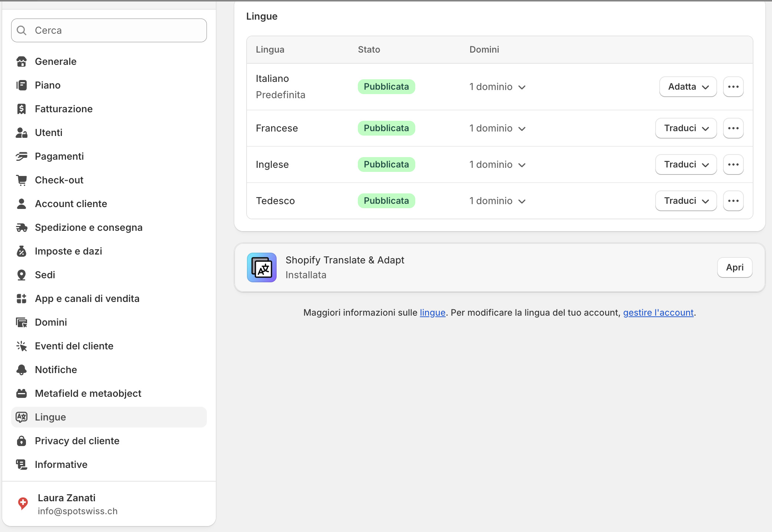
Task: Click the Notifiche bell icon
Action: tap(22, 370)
